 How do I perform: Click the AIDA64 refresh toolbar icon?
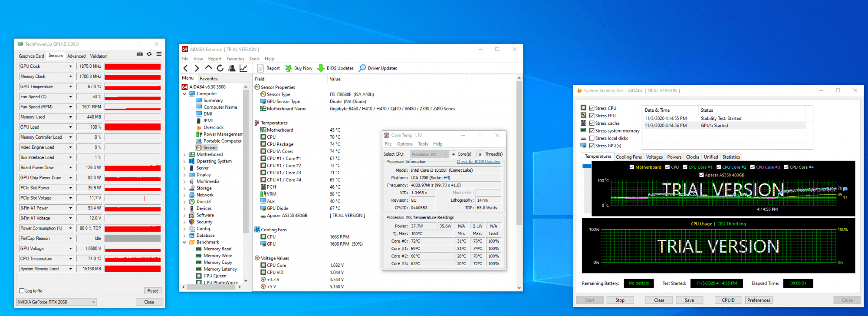(x=220, y=68)
